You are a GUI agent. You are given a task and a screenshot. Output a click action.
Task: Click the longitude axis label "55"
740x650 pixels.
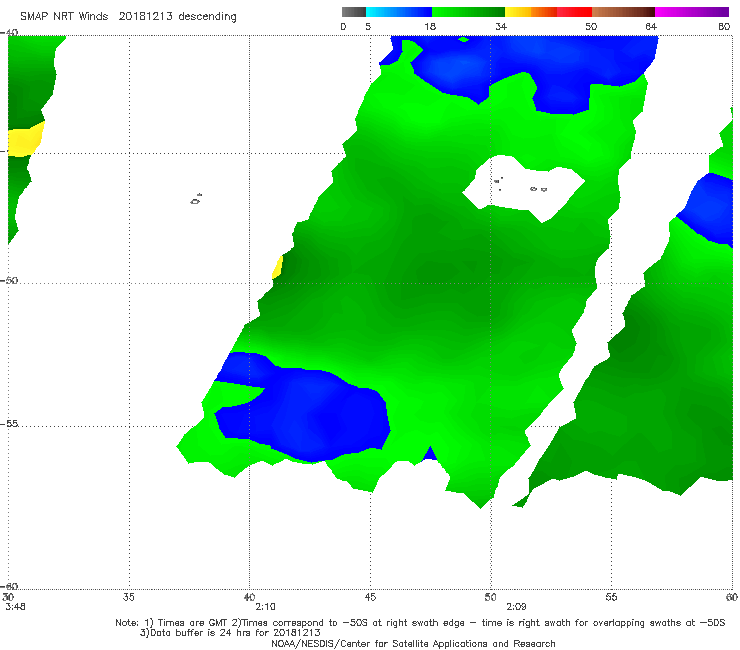pyautogui.click(x=611, y=597)
